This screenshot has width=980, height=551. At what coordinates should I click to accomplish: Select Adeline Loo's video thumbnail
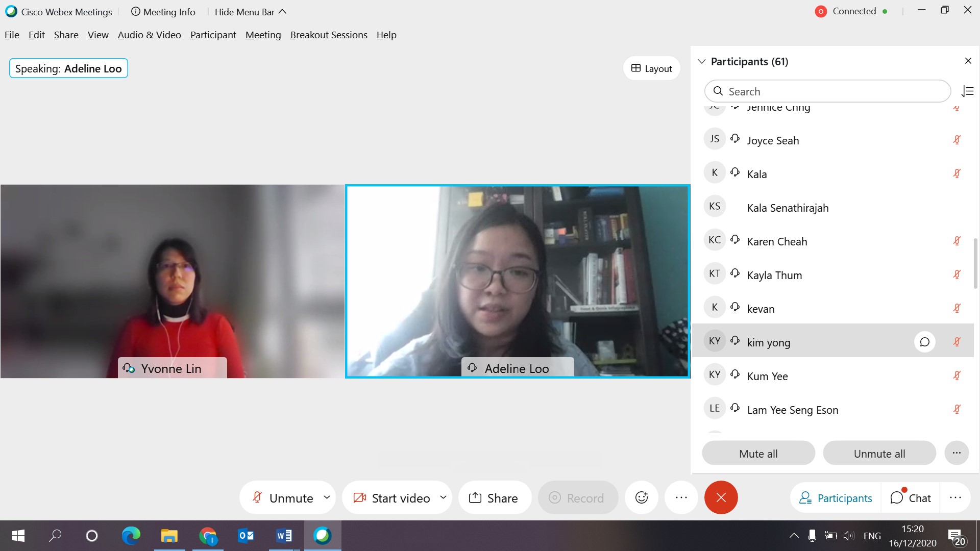point(518,281)
